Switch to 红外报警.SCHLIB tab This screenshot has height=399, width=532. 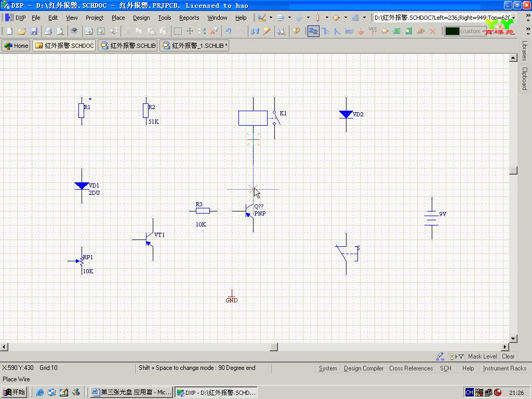(x=128, y=46)
